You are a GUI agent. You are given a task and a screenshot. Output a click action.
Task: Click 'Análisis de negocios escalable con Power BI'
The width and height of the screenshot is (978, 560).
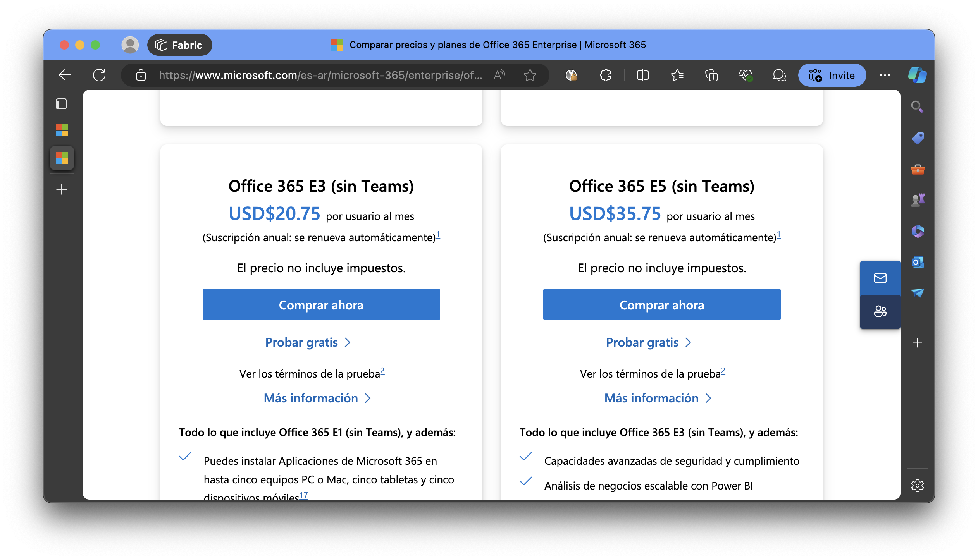point(648,486)
